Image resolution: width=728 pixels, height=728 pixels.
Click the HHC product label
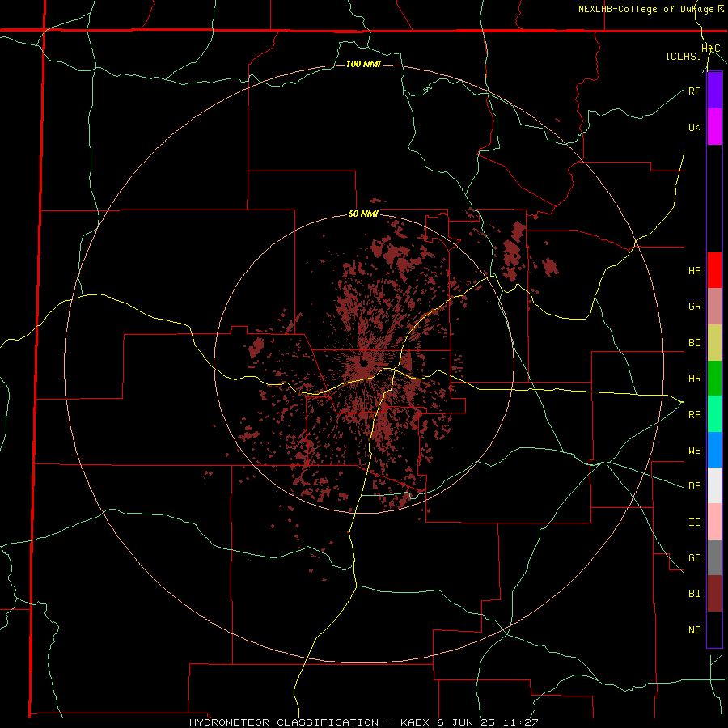point(711,49)
